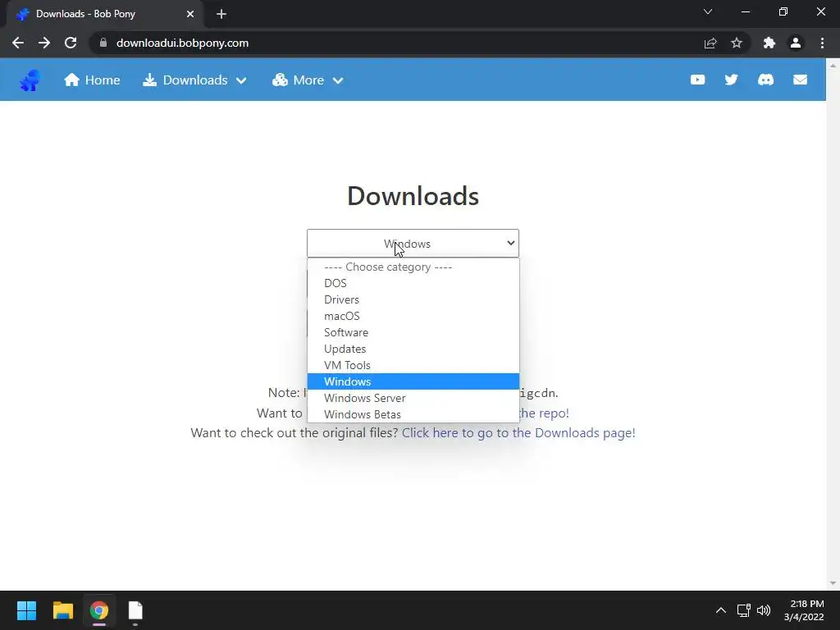840x630 pixels.
Task: Go to Home in the navigation bar
Action: (92, 80)
